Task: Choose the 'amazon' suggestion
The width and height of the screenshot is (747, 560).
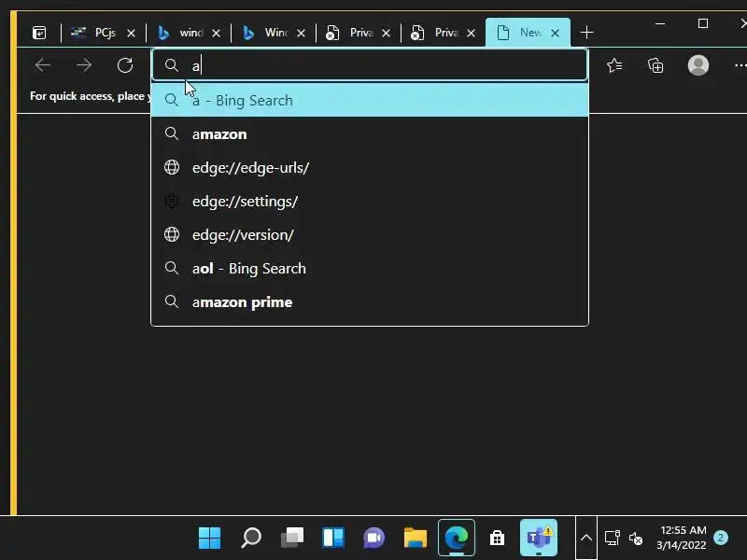Action: [x=370, y=133]
